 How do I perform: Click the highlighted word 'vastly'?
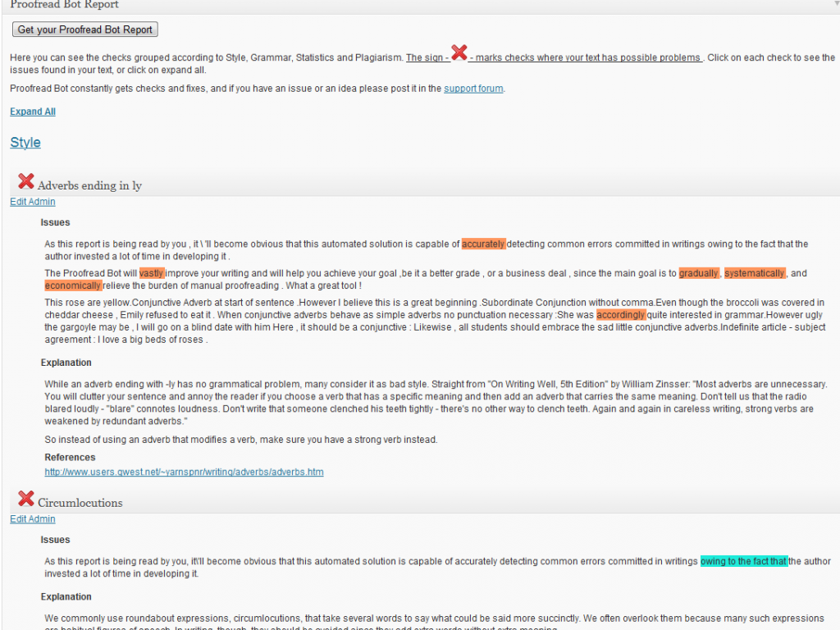pos(152,273)
